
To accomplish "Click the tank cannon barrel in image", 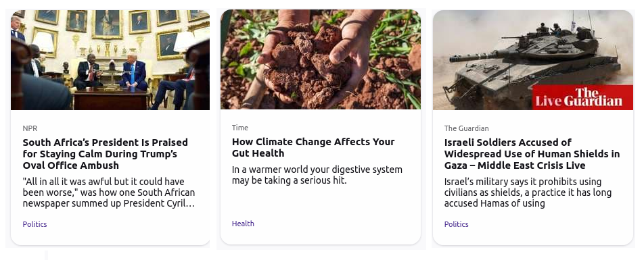I will (476, 57).
